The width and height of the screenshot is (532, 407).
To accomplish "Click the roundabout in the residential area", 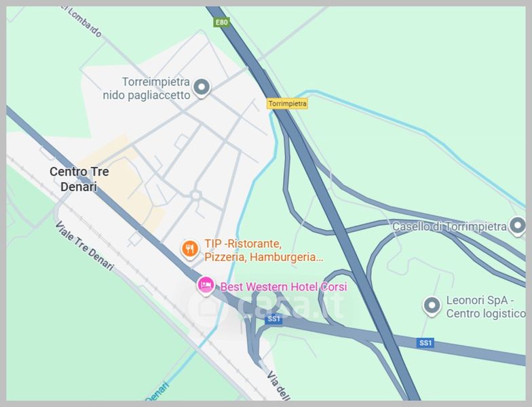I will [x=195, y=195].
